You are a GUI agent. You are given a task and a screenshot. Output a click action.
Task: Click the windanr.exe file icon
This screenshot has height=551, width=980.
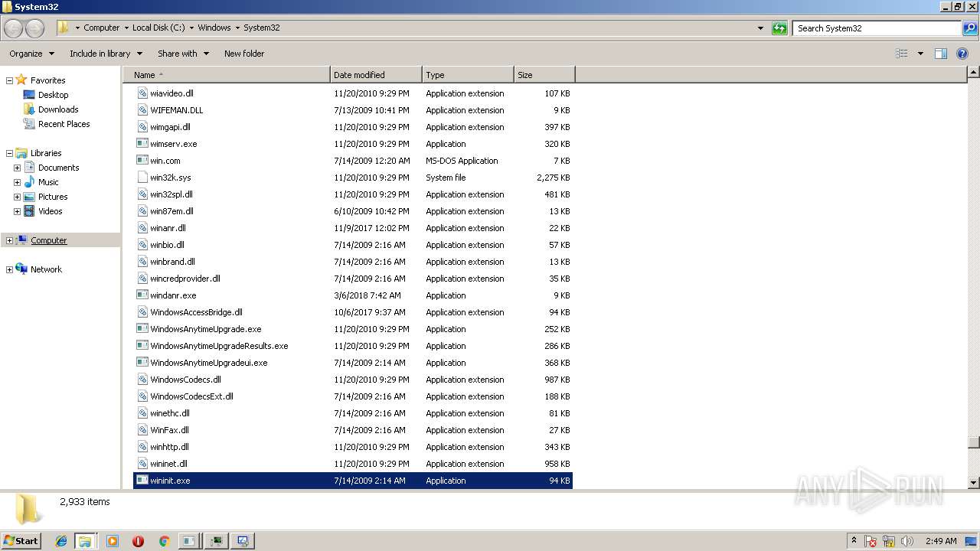(x=142, y=295)
